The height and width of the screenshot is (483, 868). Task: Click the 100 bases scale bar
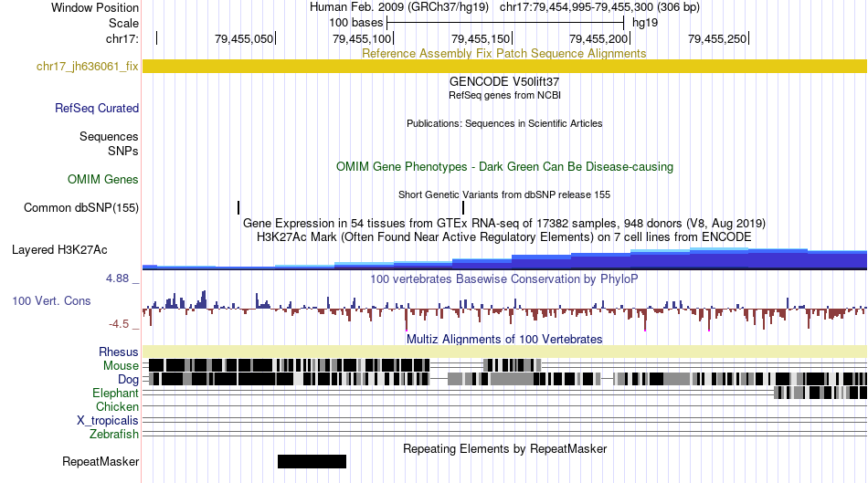click(x=505, y=23)
